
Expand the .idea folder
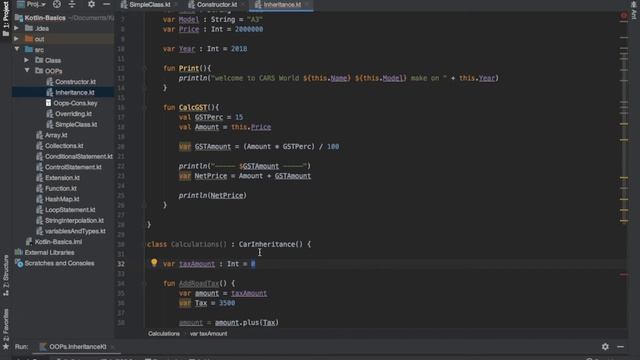17,28
